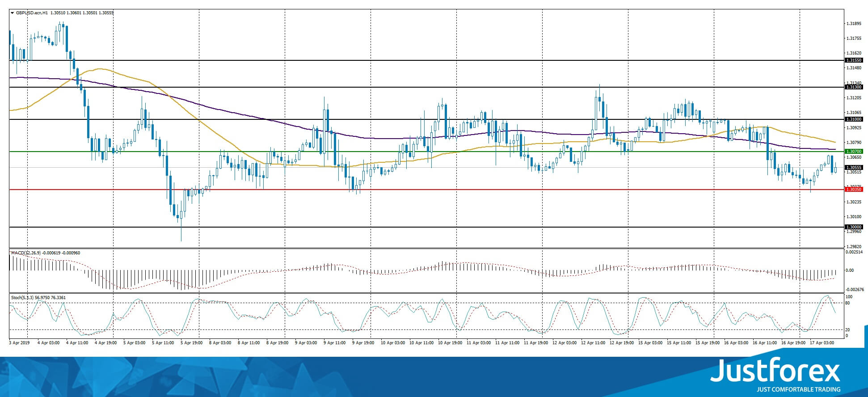The image size is (868, 397).
Task: Click the 11 Apr 11:00 time label
Action: [x=507, y=343]
